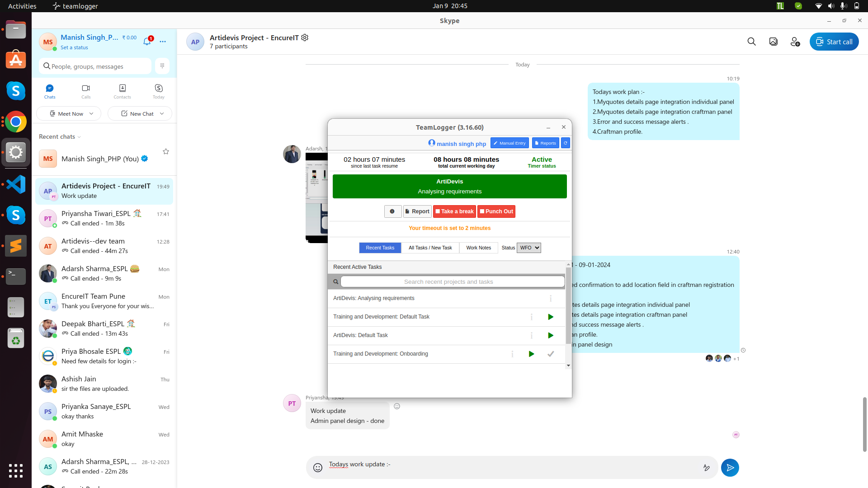The width and height of the screenshot is (868, 488).
Task: Send the typed message
Action: coord(730,468)
